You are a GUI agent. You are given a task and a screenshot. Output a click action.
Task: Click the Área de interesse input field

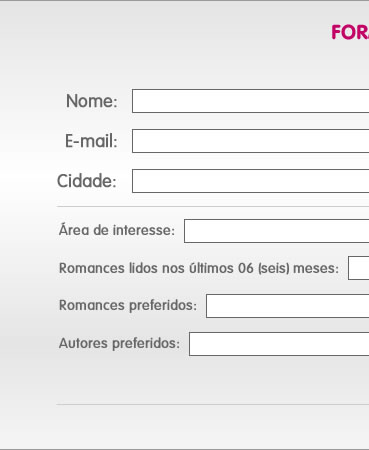(x=277, y=231)
